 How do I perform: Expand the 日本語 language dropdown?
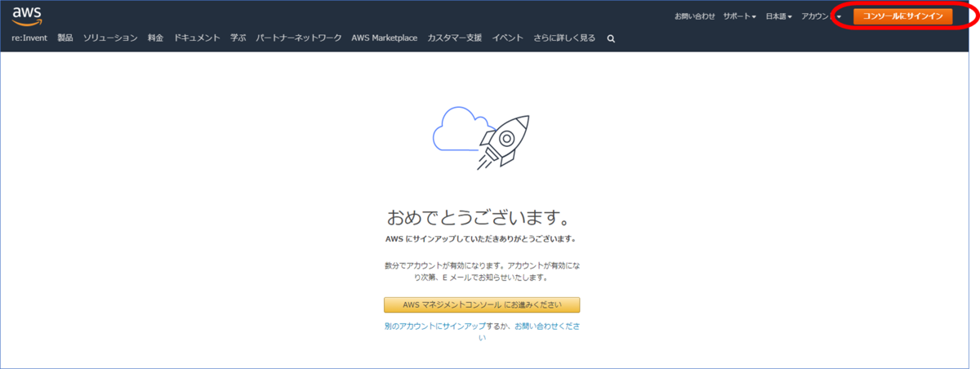[x=779, y=16]
